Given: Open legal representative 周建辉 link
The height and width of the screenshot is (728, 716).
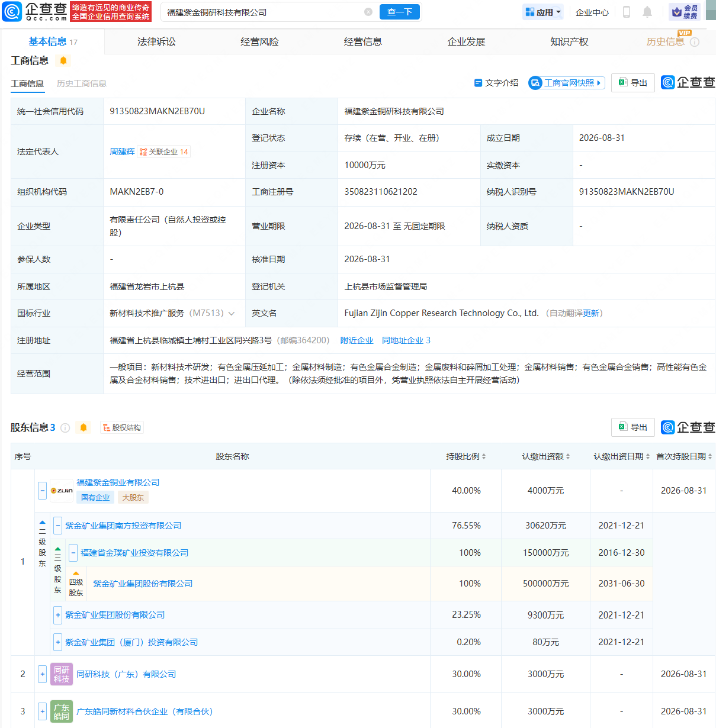Looking at the screenshot, I should [122, 152].
